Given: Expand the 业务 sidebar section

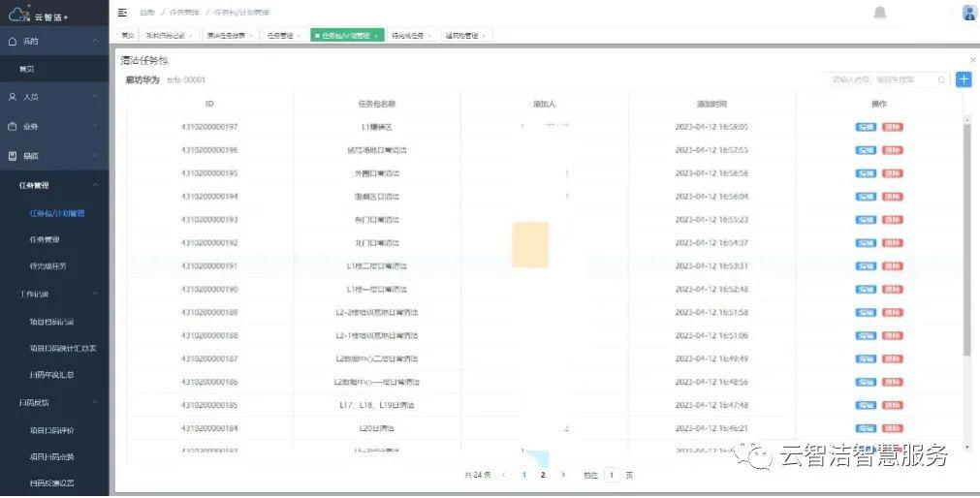Looking at the screenshot, I should tap(53, 126).
